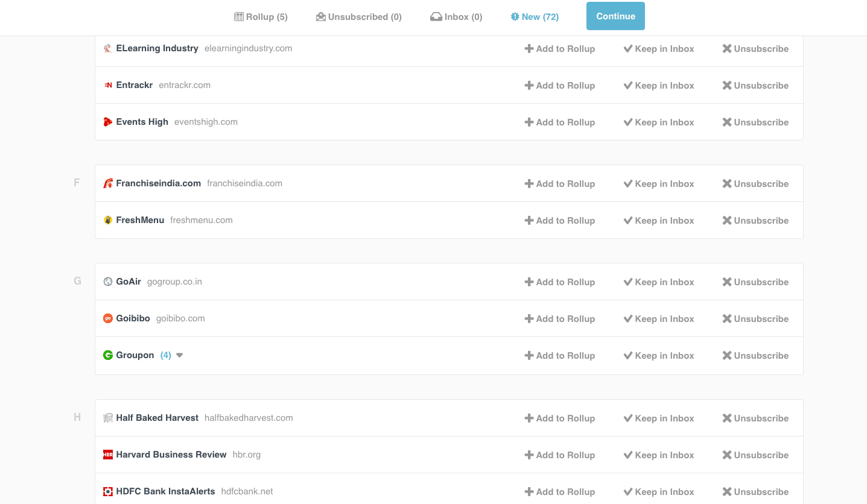867x504 pixels.
Task: Click the eventshigh.com domain text
Action: point(206,122)
